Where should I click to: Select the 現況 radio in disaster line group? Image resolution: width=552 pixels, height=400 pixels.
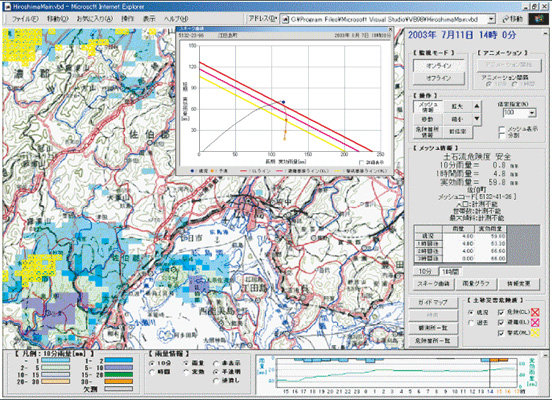471,312
